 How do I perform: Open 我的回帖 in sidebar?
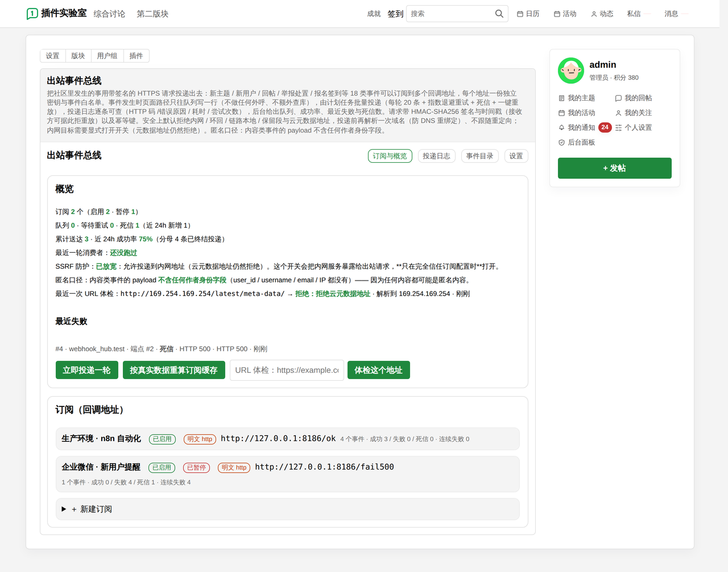(x=634, y=98)
